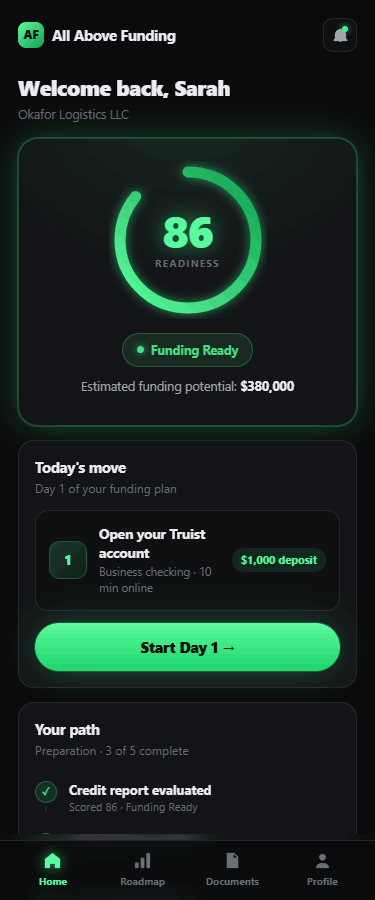Select the $1,000 deposit tag
Image resolution: width=375 pixels, height=900 pixels.
pos(279,560)
